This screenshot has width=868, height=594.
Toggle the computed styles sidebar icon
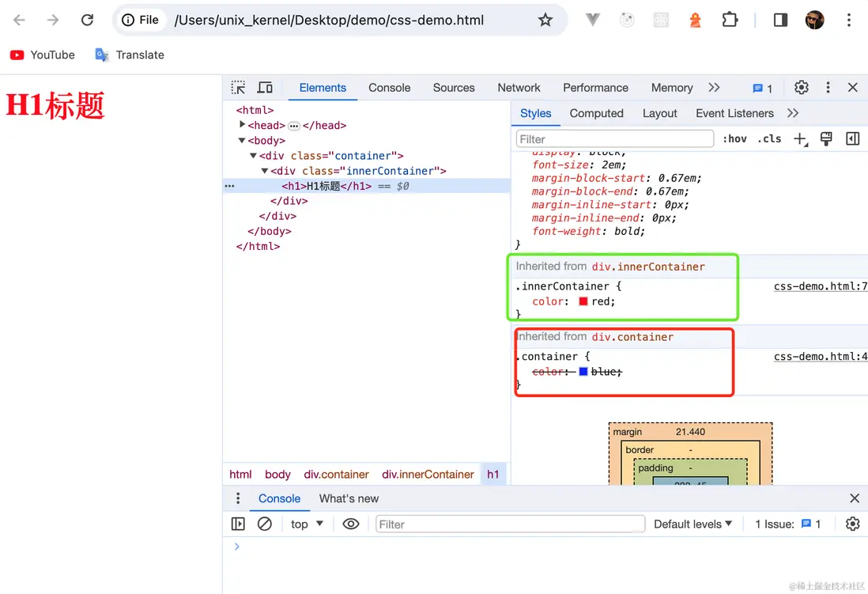click(x=852, y=139)
